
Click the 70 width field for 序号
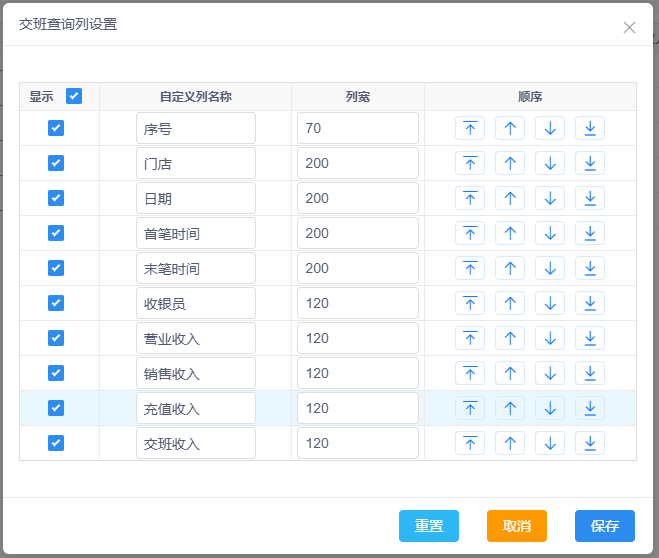point(358,128)
